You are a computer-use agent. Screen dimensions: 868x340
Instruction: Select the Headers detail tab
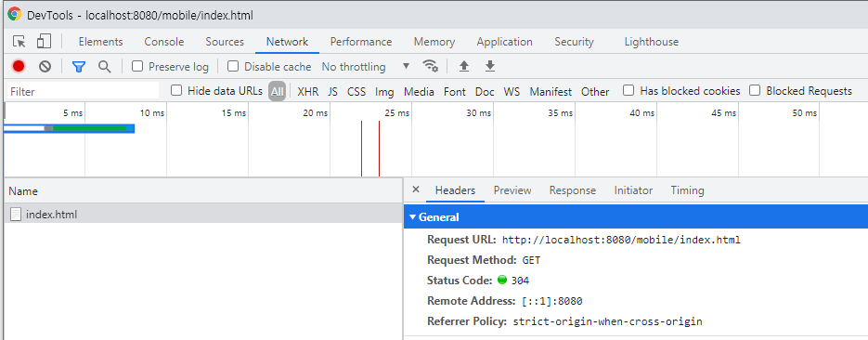455,190
